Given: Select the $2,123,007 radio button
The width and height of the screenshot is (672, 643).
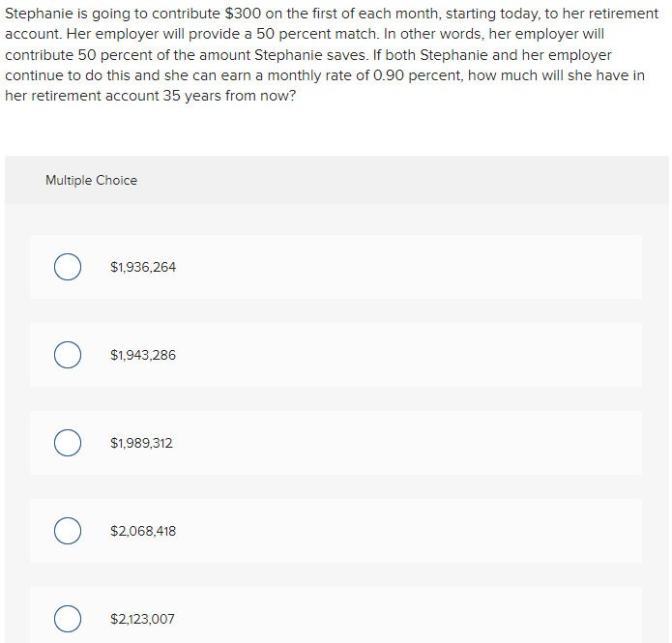Looking at the screenshot, I should pyautogui.click(x=68, y=619).
